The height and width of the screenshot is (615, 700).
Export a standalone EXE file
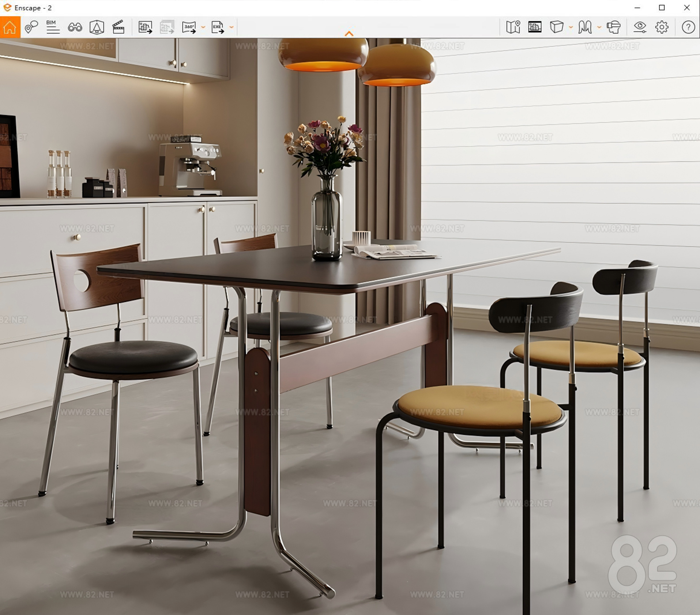pos(218,27)
